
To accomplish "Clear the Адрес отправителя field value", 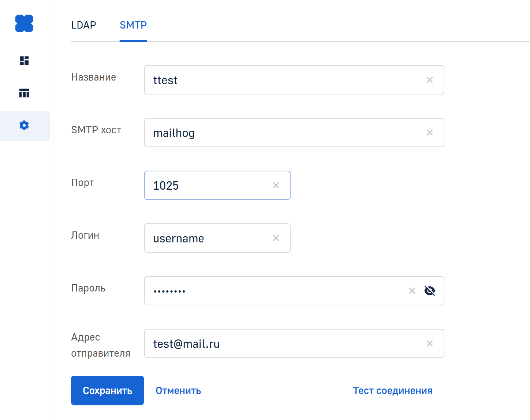I will pyautogui.click(x=430, y=343).
